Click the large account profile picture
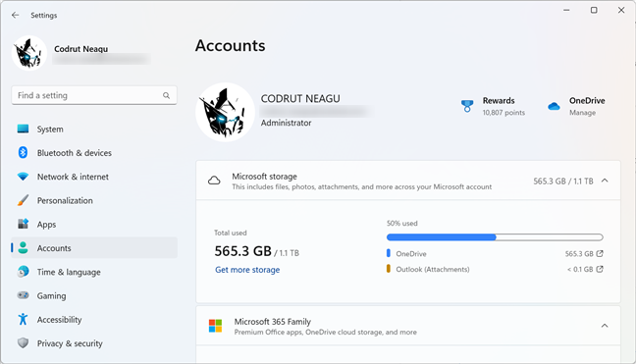The height and width of the screenshot is (364, 636). (x=225, y=112)
